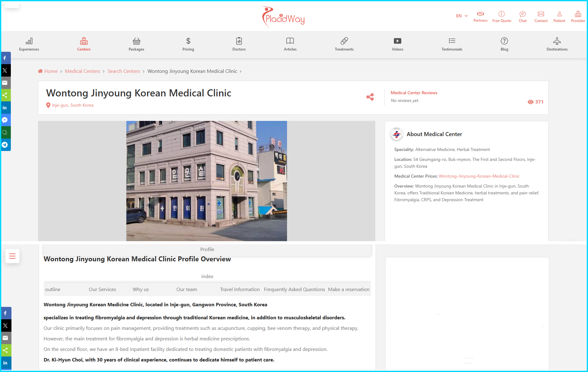The width and height of the screenshot is (588, 372).
Task: Open the Destinations airplane icon
Action: (x=557, y=41)
